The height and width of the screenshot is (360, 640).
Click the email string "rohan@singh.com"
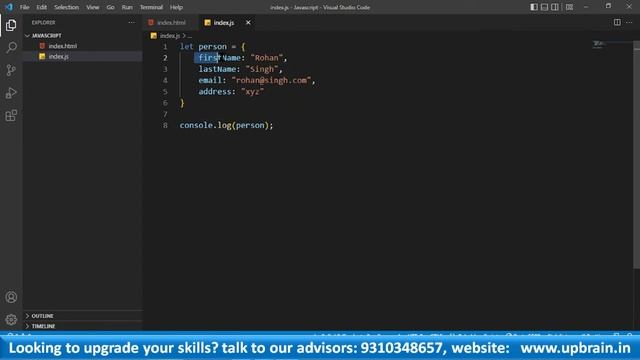[x=271, y=80]
